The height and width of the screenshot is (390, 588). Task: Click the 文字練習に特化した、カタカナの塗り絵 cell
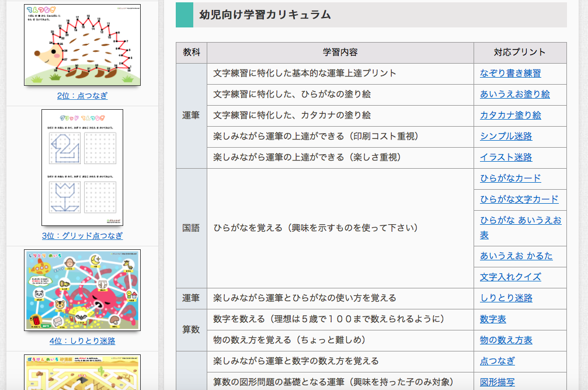pos(340,116)
